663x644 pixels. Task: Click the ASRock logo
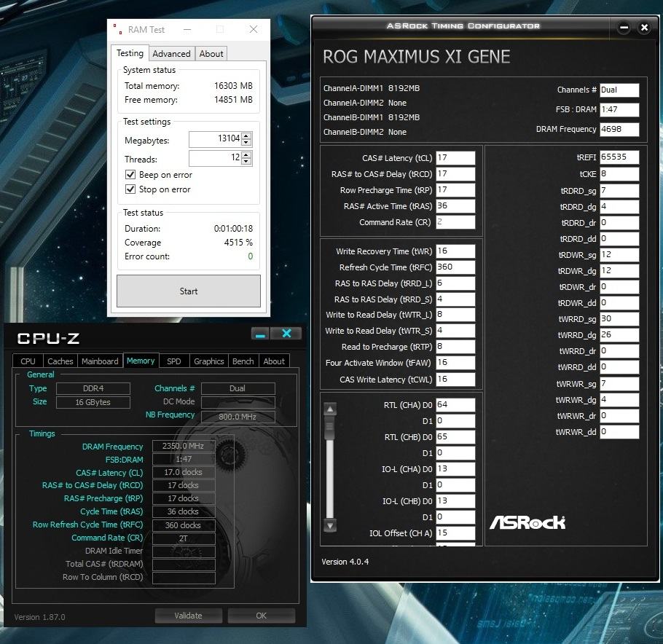(x=527, y=522)
